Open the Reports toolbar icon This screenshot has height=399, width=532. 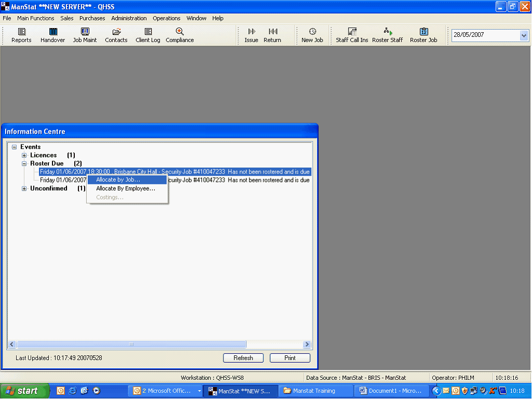pyautogui.click(x=21, y=32)
